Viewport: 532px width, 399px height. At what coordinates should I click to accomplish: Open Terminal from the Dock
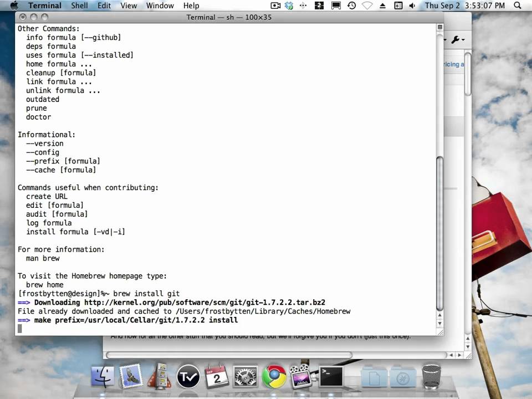coord(331,376)
